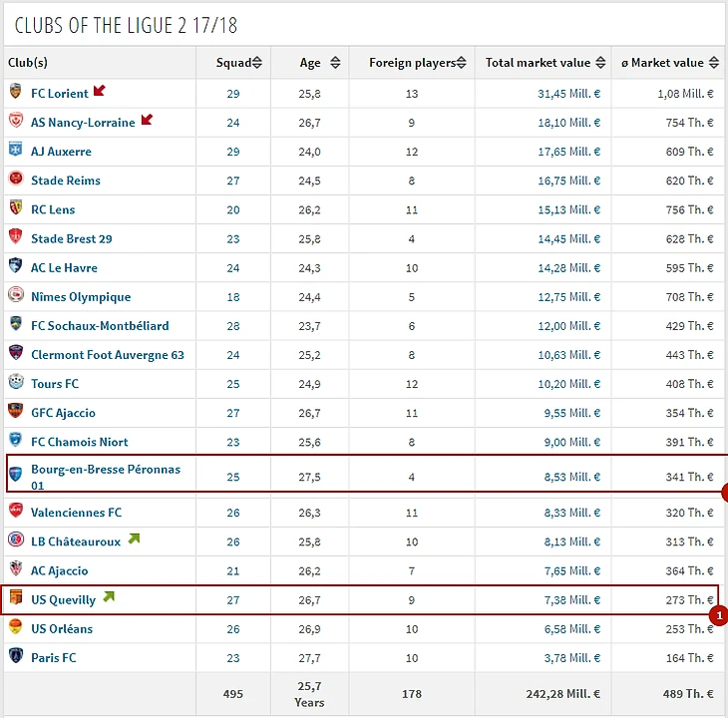This screenshot has height=718, width=728.
Task: Open AC Ajaccio squad size 21
Action: (x=233, y=570)
